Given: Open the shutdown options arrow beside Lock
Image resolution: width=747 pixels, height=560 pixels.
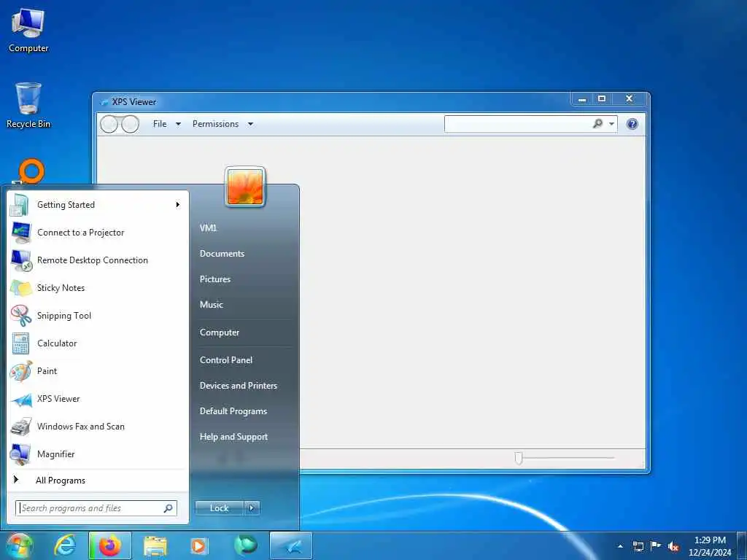Looking at the screenshot, I should (252, 508).
